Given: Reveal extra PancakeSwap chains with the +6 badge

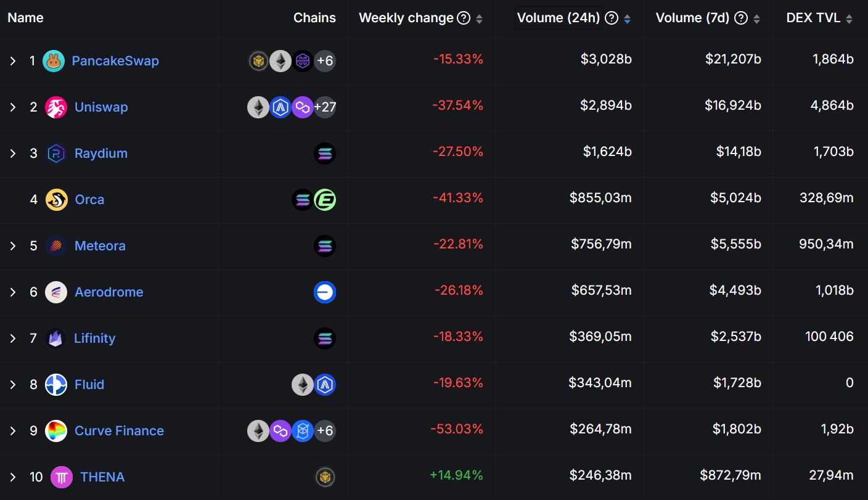Looking at the screenshot, I should pyautogui.click(x=325, y=60).
